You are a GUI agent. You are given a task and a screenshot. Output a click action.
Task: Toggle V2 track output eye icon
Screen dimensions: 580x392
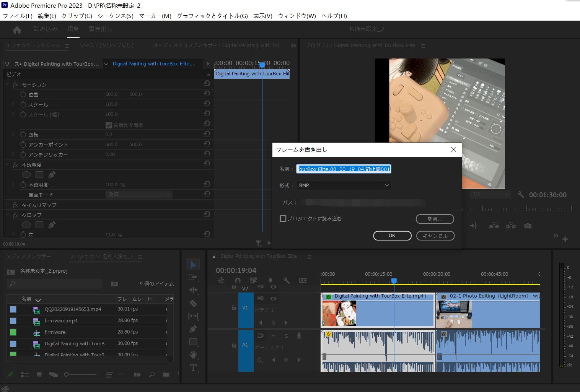pos(273,287)
